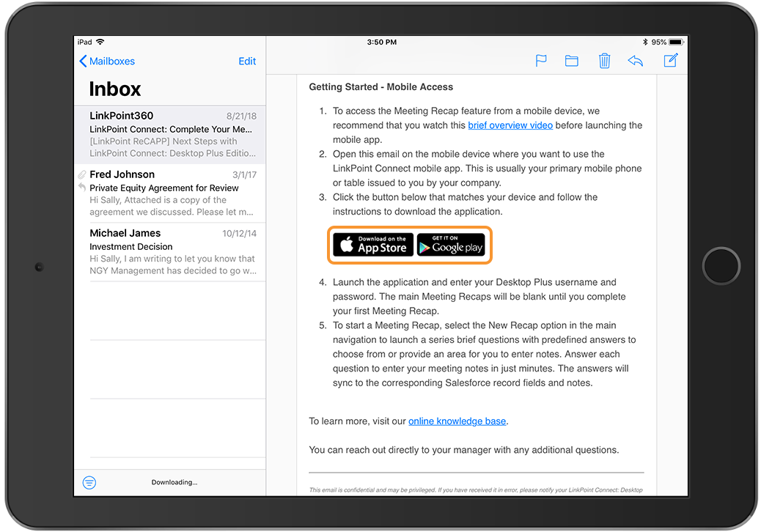This screenshot has height=532, width=761.
Task: Delete email with the trash icon
Action: pos(604,61)
